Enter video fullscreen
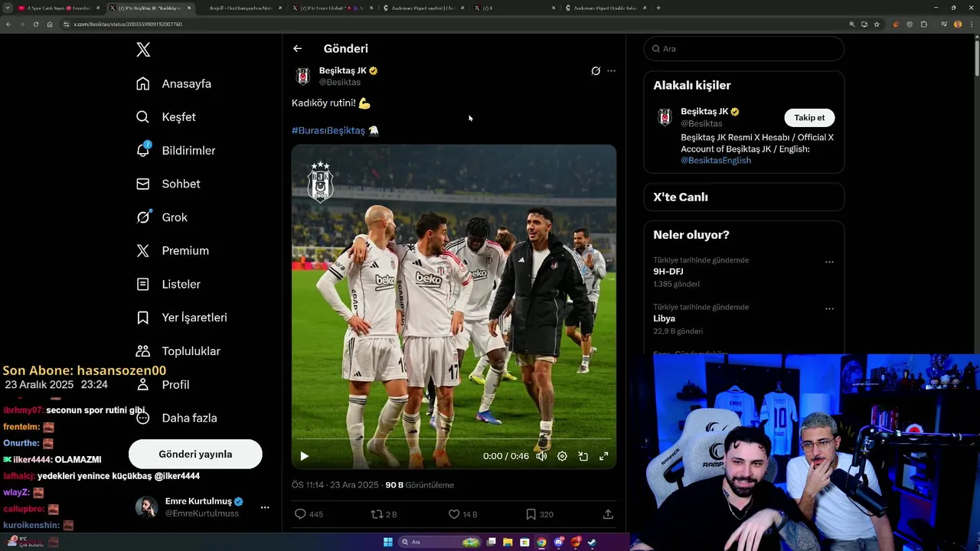This screenshot has width=980, height=551. click(603, 456)
